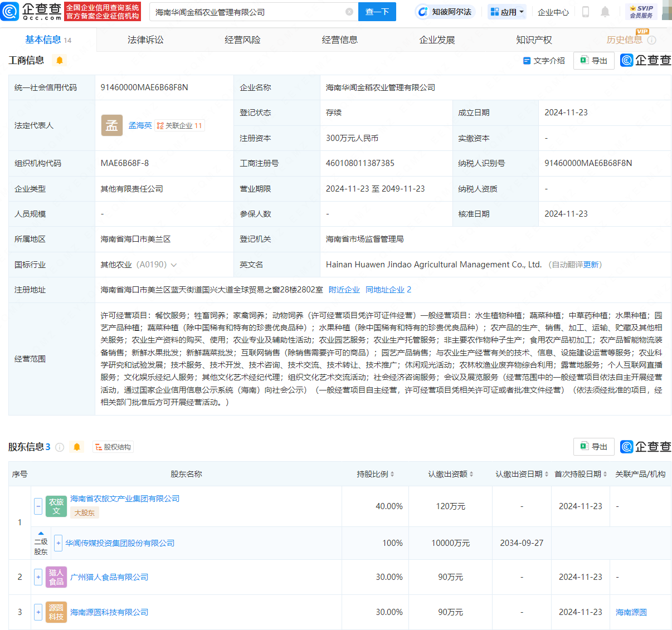The height and width of the screenshot is (630, 672).
Task: Click 大股东 tag label
Action: tap(85, 513)
